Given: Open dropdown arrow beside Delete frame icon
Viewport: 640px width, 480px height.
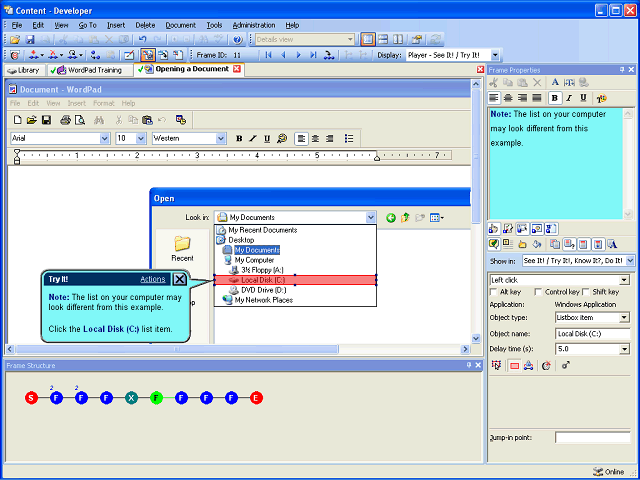Looking at the screenshot, I should click(62, 55).
